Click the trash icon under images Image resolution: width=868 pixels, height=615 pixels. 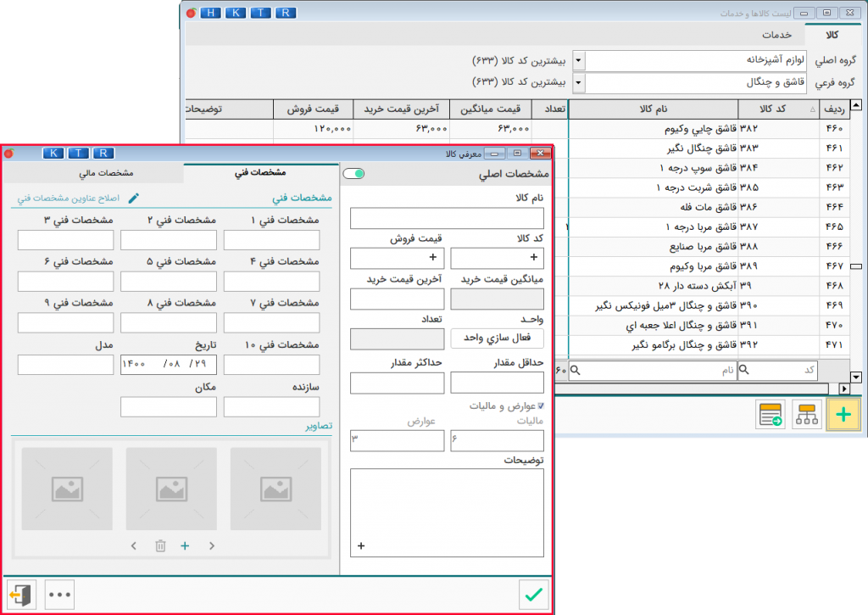tap(160, 546)
